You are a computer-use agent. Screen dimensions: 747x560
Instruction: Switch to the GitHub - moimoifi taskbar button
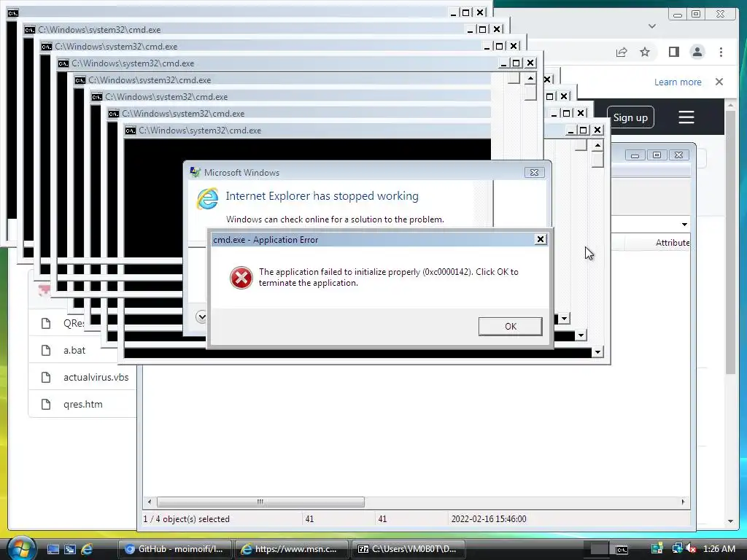click(174, 549)
